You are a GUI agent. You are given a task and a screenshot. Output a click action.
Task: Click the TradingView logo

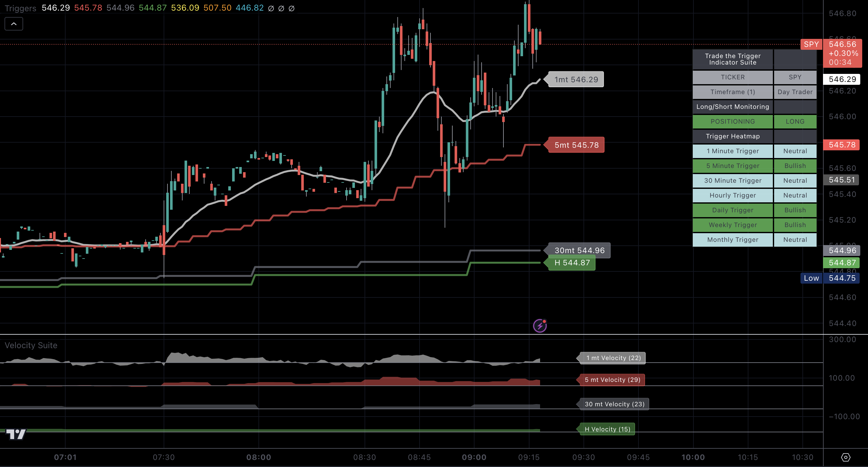[16, 434]
